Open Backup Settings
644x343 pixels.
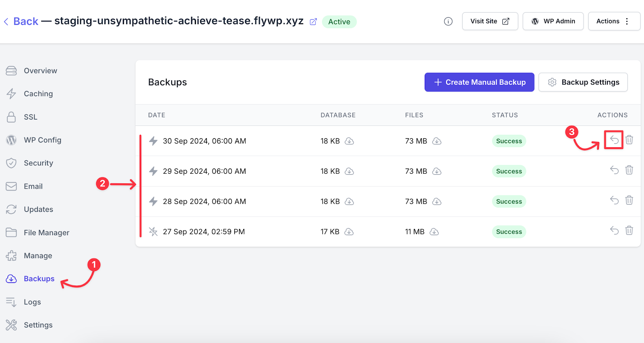coord(583,82)
